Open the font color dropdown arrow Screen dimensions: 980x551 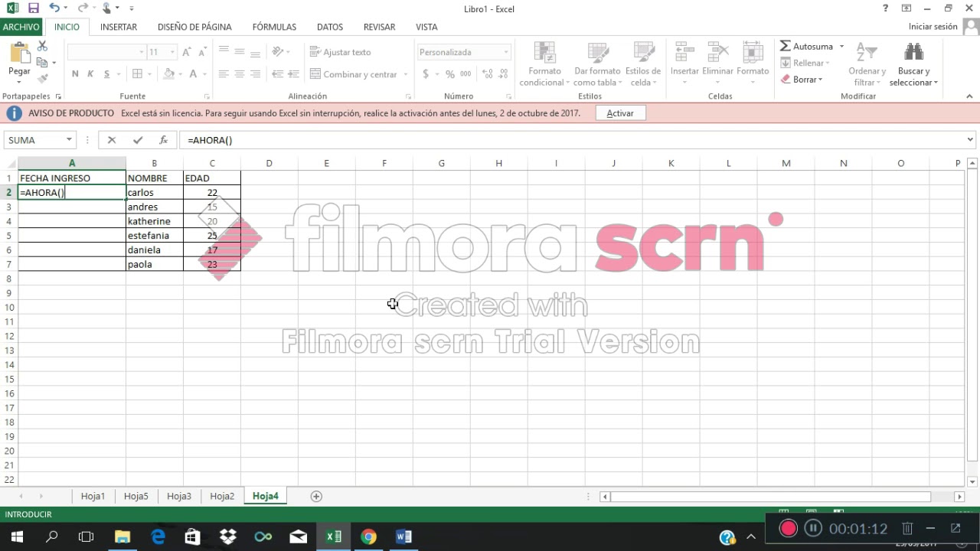point(204,74)
